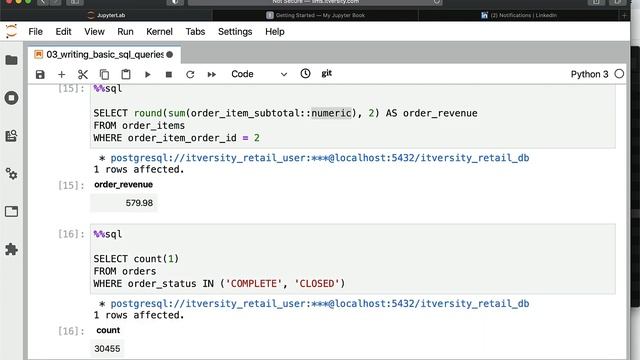Click the count column header in output
640x360 pixels.
pos(108,330)
